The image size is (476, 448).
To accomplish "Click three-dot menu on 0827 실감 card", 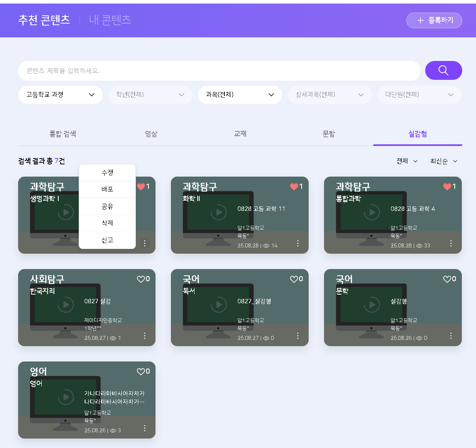I will 144,336.
